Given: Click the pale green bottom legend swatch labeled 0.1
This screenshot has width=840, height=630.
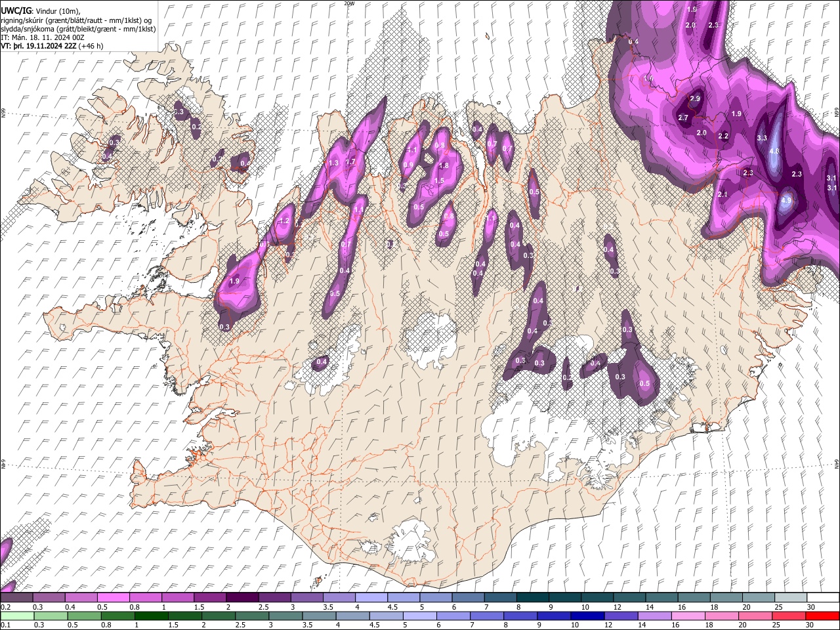Looking at the screenshot, I should (x=16, y=616).
